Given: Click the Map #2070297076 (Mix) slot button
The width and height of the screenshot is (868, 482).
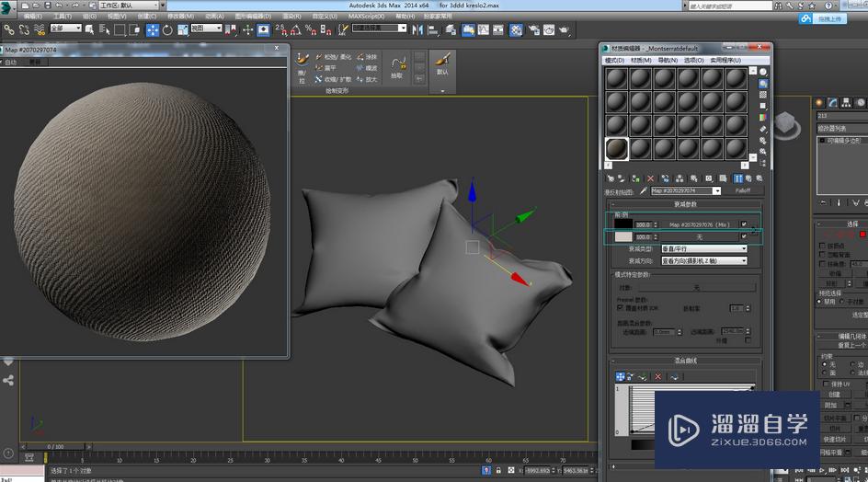Looking at the screenshot, I should (698, 224).
